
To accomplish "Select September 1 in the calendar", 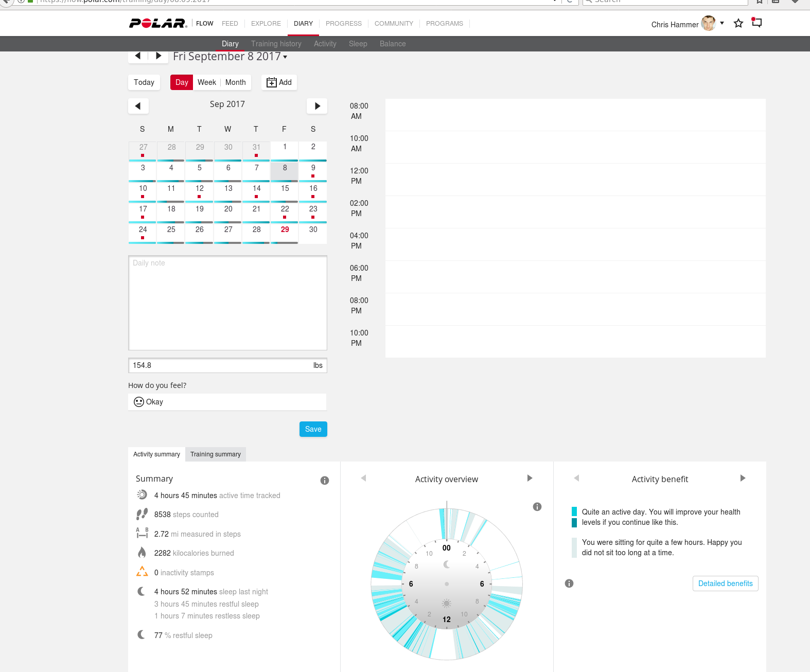I will pyautogui.click(x=285, y=151).
